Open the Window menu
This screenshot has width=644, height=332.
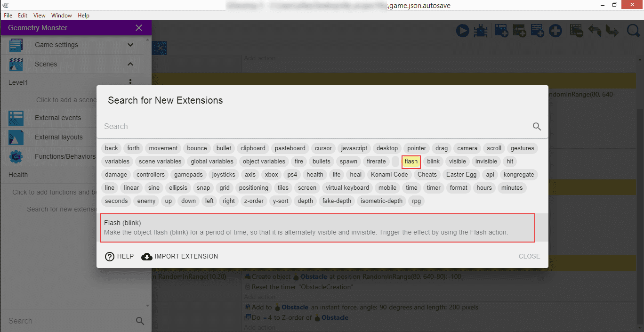click(x=62, y=16)
